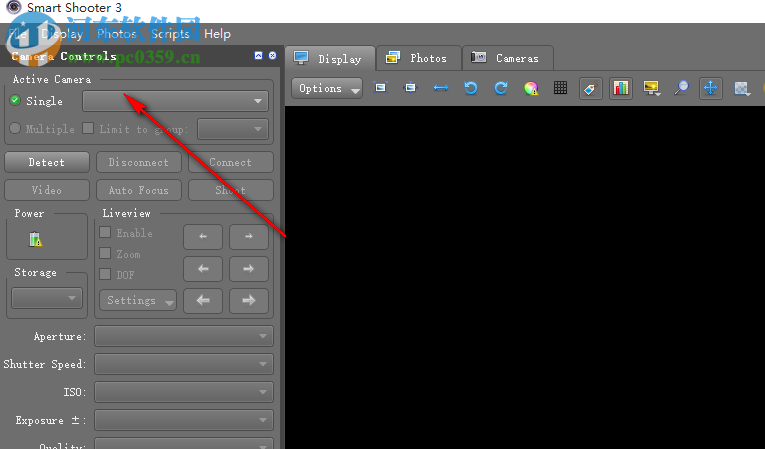Image resolution: width=765 pixels, height=449 pixels.
Task: Switch to the Display tab
Action: tap(330, 59)
